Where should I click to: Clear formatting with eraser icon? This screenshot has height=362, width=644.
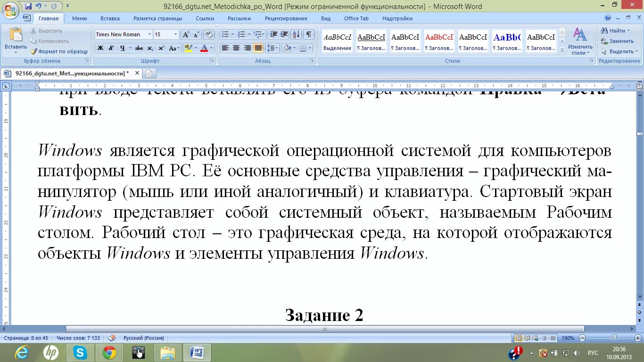click(209, 34)
